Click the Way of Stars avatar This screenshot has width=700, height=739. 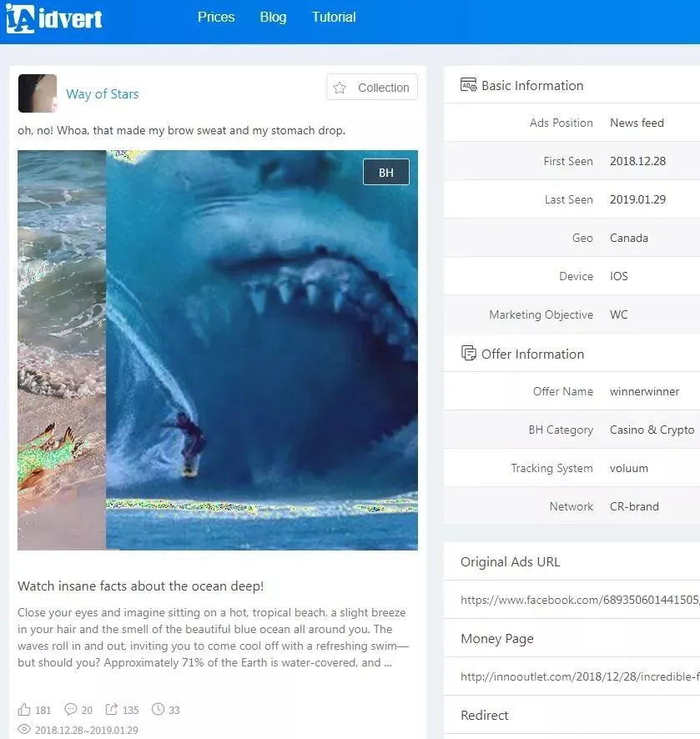click(x=38, y=93)
